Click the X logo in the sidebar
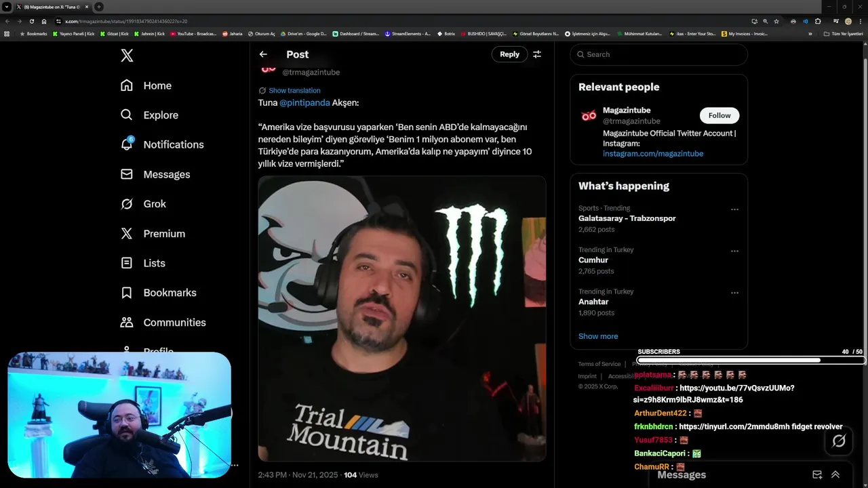 tap(127, 56)
